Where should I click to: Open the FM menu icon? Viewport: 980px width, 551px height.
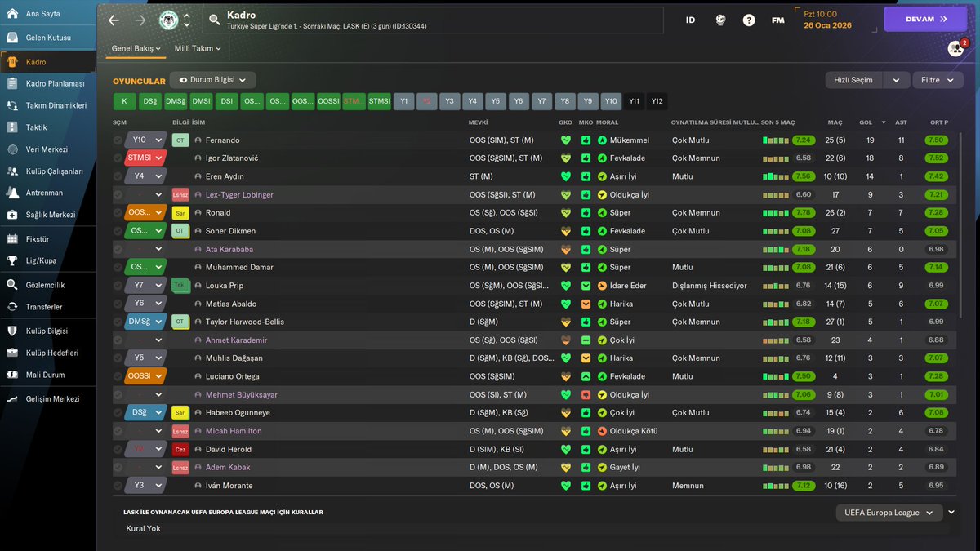778,20
